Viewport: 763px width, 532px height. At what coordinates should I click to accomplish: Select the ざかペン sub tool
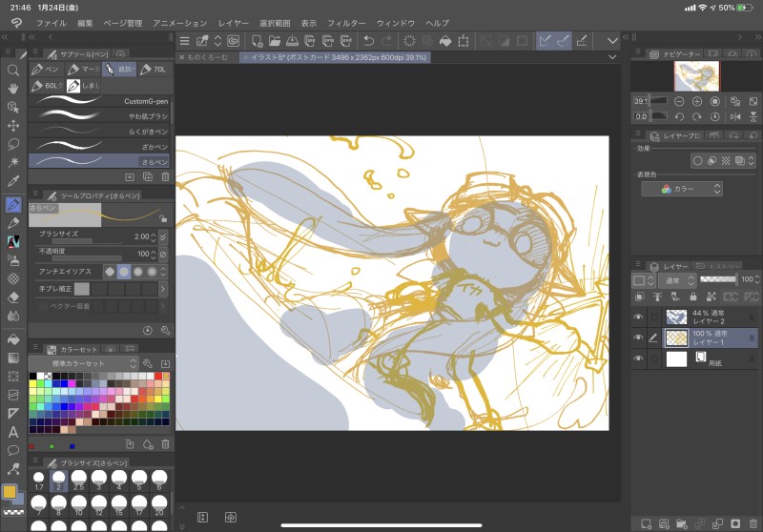point(99,147)
